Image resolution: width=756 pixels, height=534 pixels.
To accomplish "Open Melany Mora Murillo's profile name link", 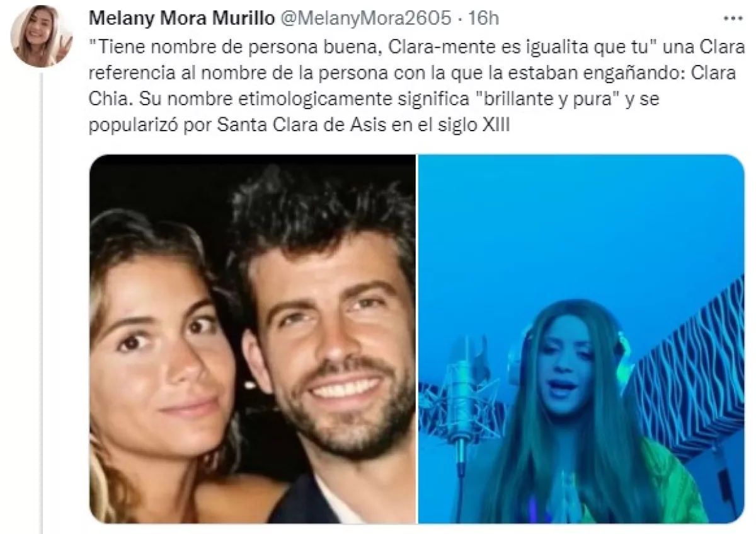I will pyautogui.click(x=182, y=18).
